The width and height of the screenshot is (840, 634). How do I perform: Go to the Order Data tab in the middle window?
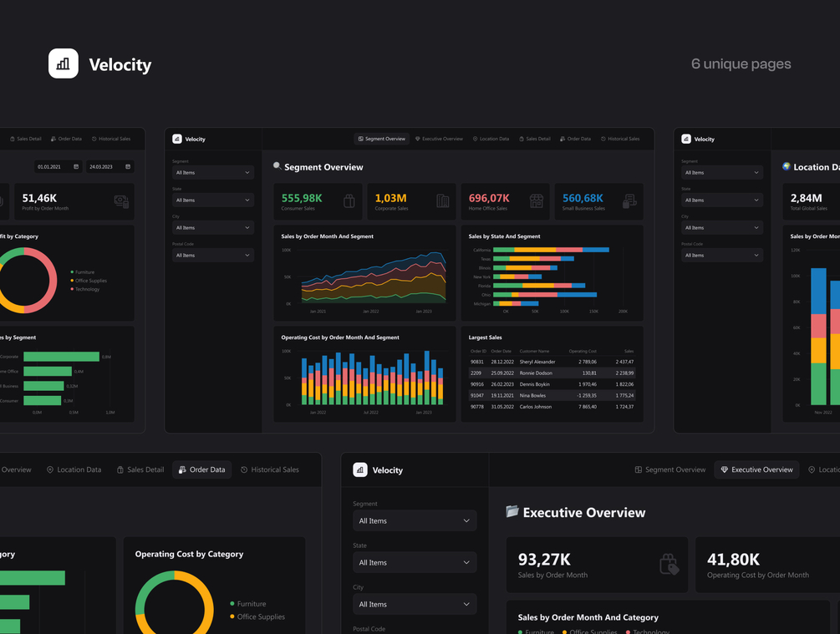click(x=575, y=139)
